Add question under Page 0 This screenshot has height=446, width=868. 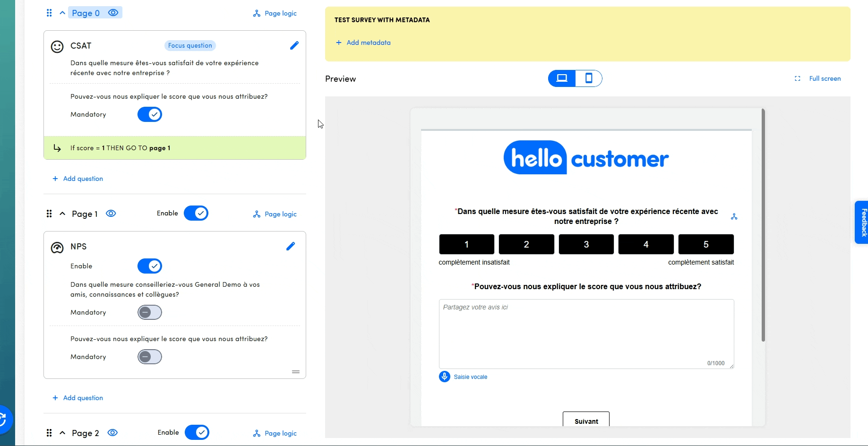tap(78, 179)
